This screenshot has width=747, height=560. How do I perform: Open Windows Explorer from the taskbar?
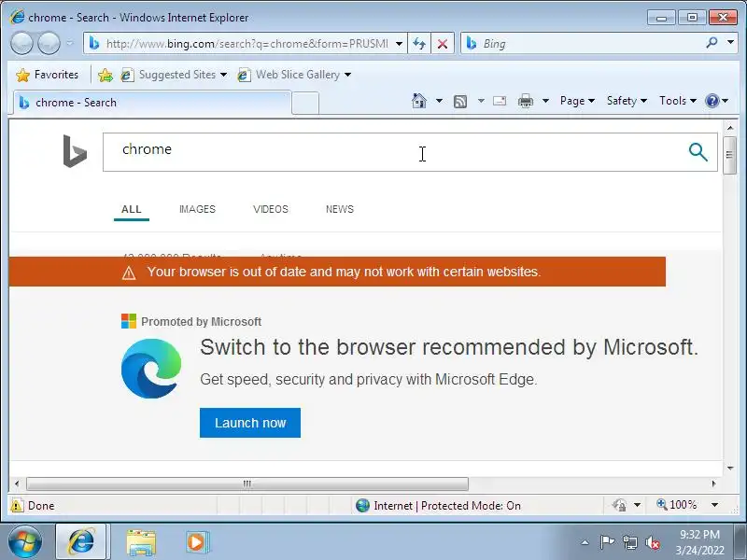(141, 542)
